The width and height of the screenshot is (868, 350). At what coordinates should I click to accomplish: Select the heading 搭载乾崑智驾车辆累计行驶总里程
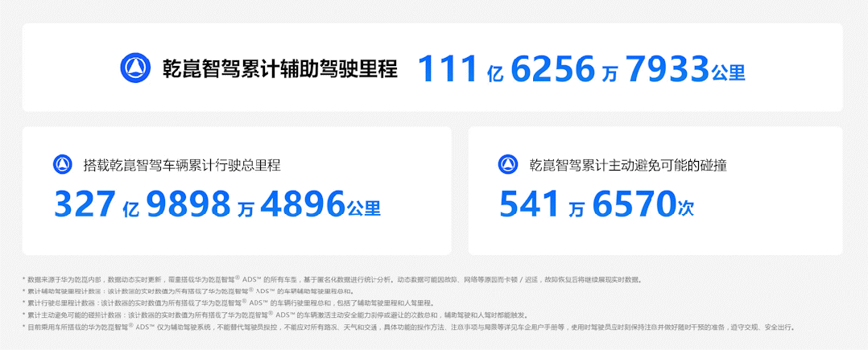coord(182,165)
